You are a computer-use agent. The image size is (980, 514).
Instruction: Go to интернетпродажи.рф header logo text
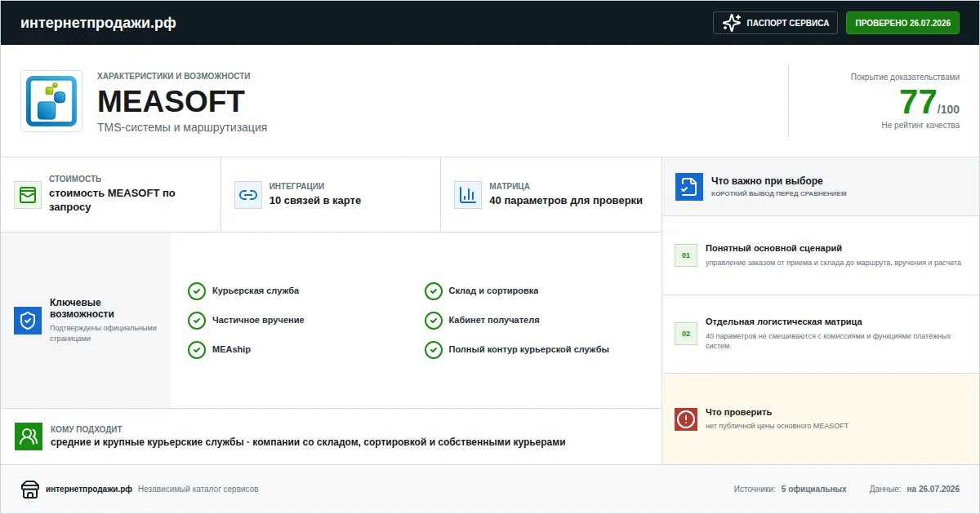click(x=98, y=23)
